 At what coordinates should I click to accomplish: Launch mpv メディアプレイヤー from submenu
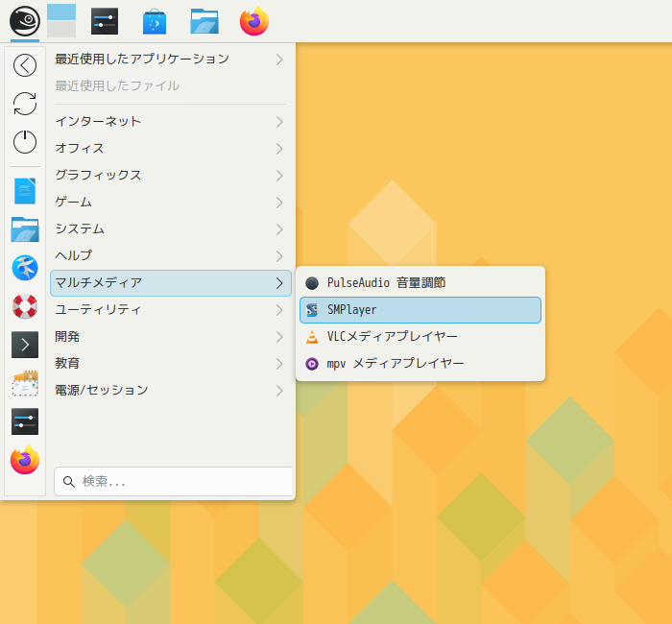(x=420, y=364)
